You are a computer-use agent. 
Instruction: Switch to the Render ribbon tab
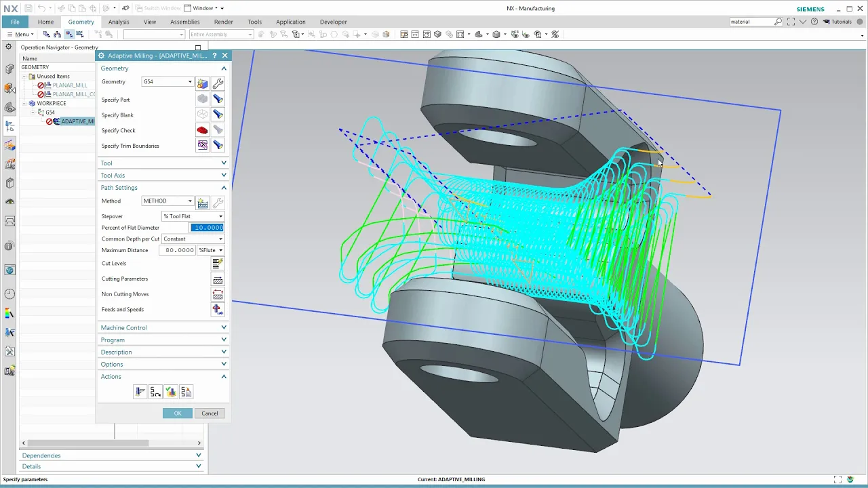[224, 22]
